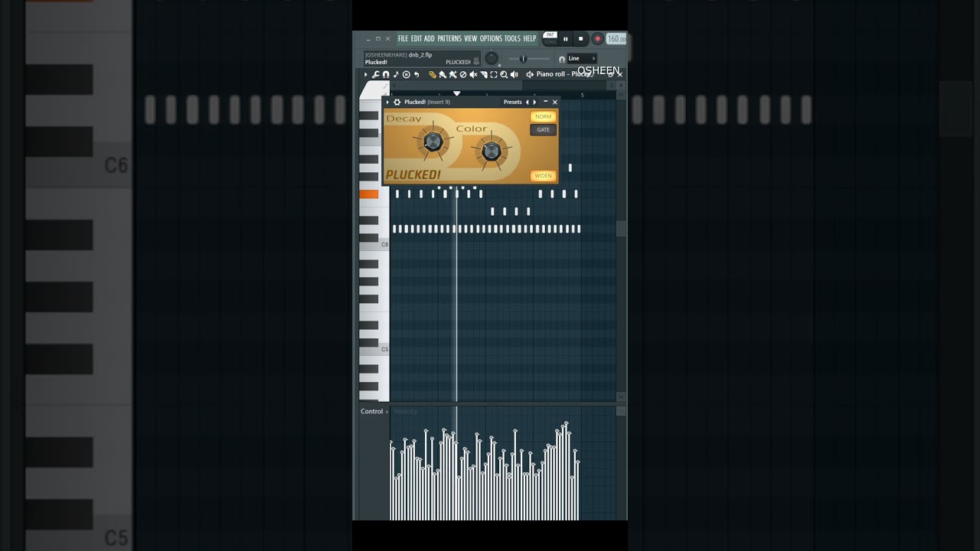Select the Draw pencil tool

[x=433, y=74]
